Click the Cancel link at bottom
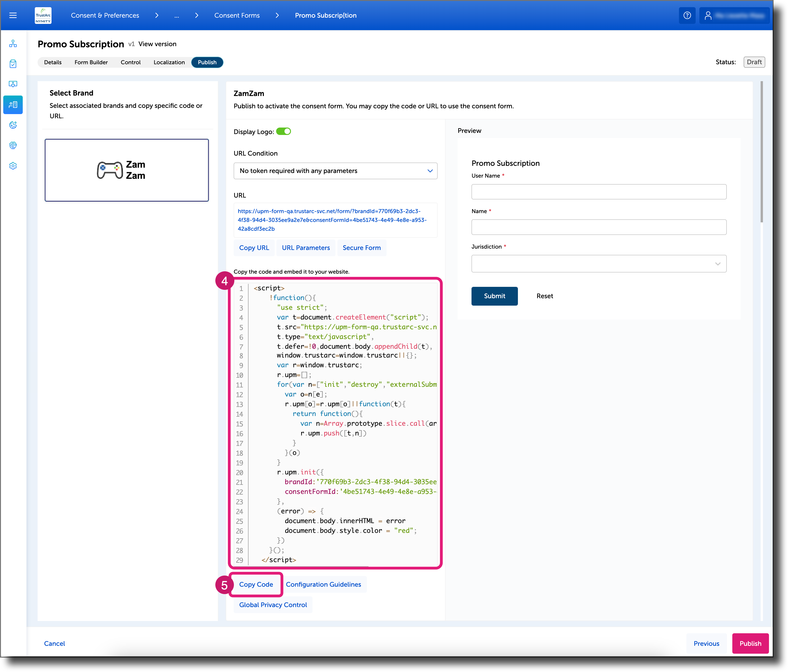788x672 pixels. tap(54, 643)
